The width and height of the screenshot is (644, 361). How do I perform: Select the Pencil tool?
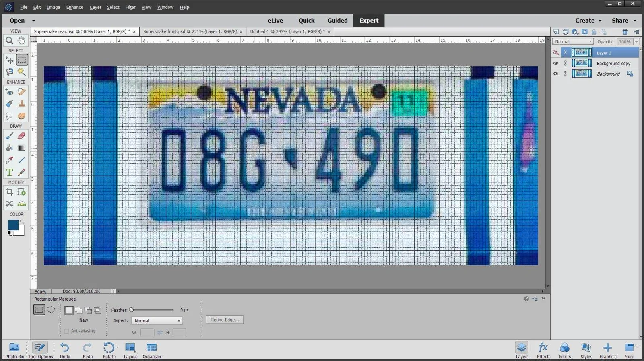(22, 172)
